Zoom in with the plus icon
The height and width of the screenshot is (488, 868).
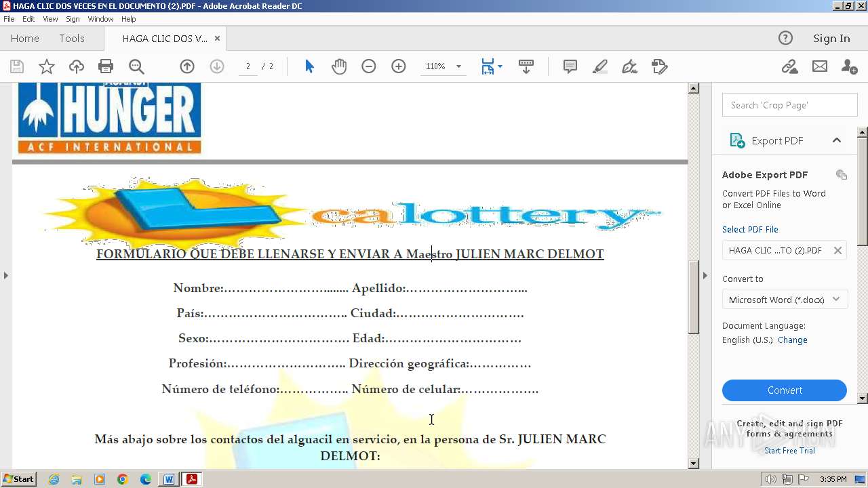point(399,66)
